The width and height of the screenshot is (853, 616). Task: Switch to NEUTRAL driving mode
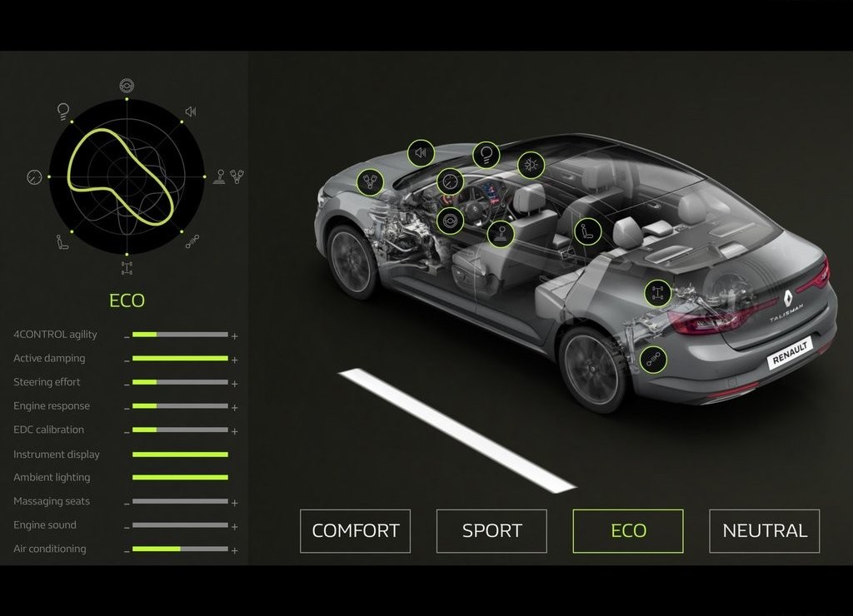click(765, 531)
